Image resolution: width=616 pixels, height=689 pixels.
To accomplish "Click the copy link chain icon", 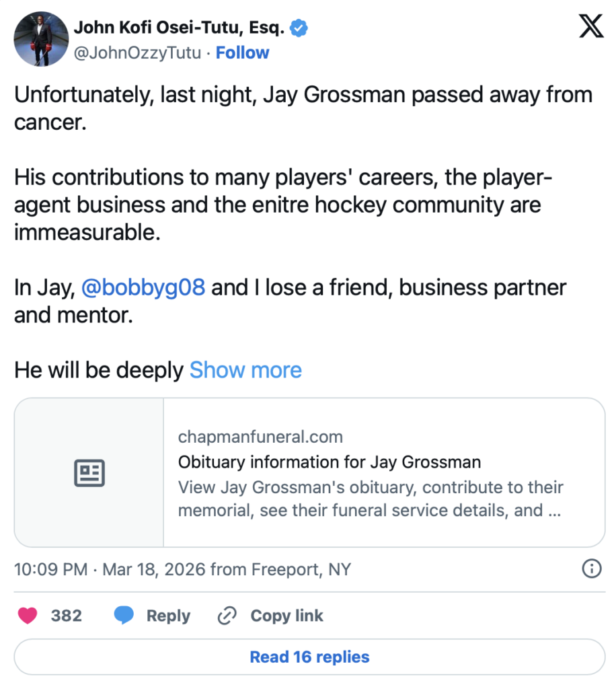I will pos(227,615).
